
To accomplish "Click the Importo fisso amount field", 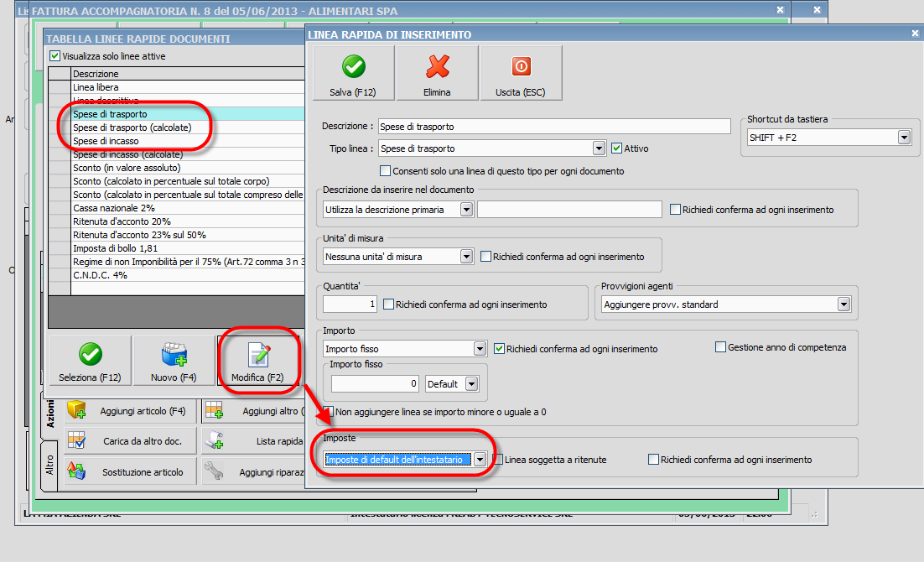I will tap(375, 384).
